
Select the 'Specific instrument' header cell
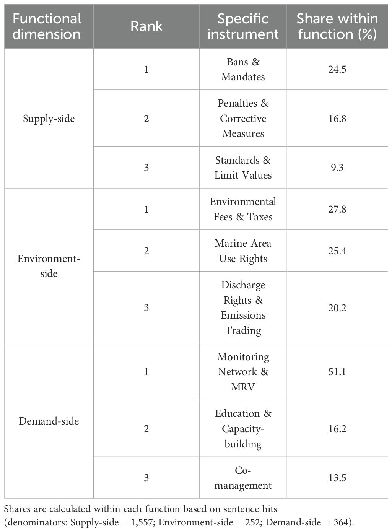point(243,26)
